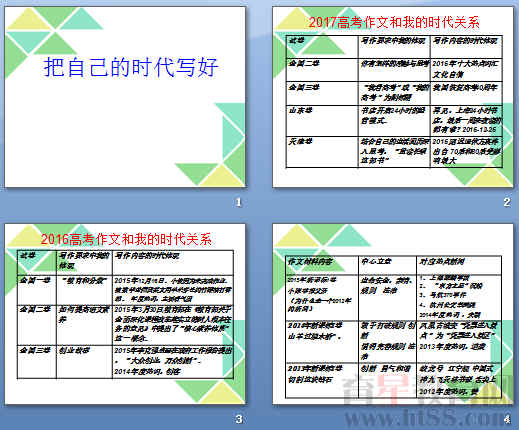Click the 天津卷 table cell
The height and width of the screenshot is (430, 519).
point(322,152)
